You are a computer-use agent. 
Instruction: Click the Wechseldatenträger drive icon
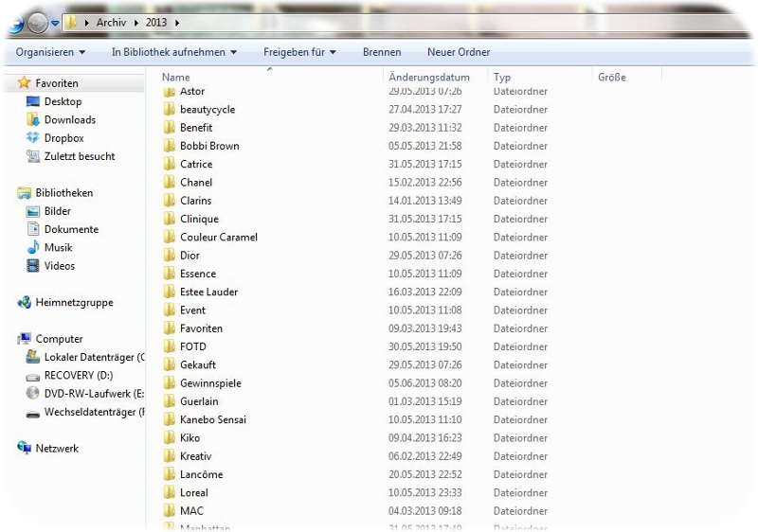coord(33,414)
